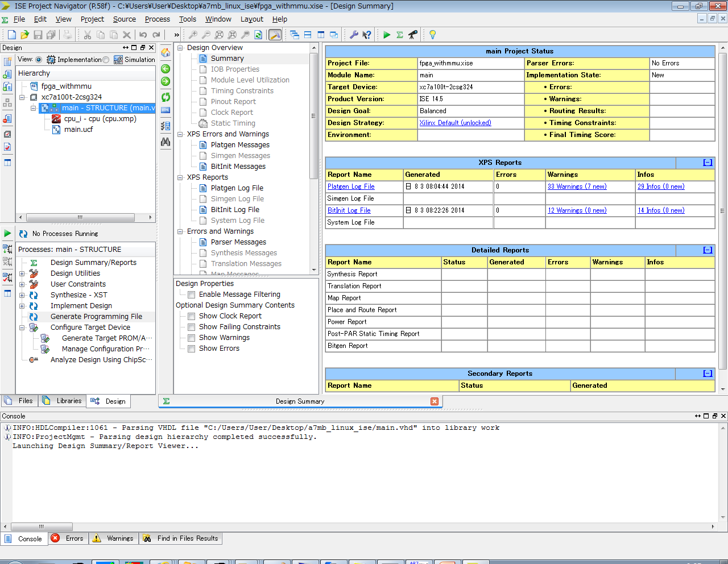Image resolution: width=728 pixels, height=564 pixels.
Task: Collapse the XPS Reports section using [-] link
Action: coord(708,163)
